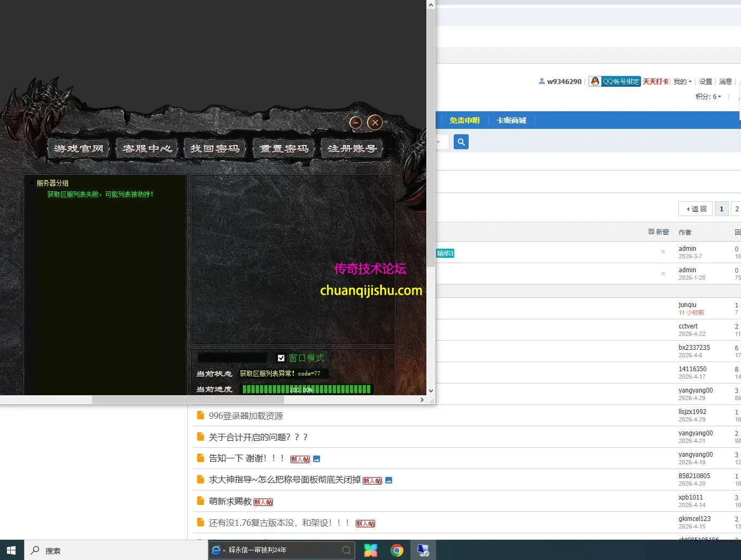Open author llsjzx1992's profile
Screen dimensions: 741x560
[x=692, y=412]
